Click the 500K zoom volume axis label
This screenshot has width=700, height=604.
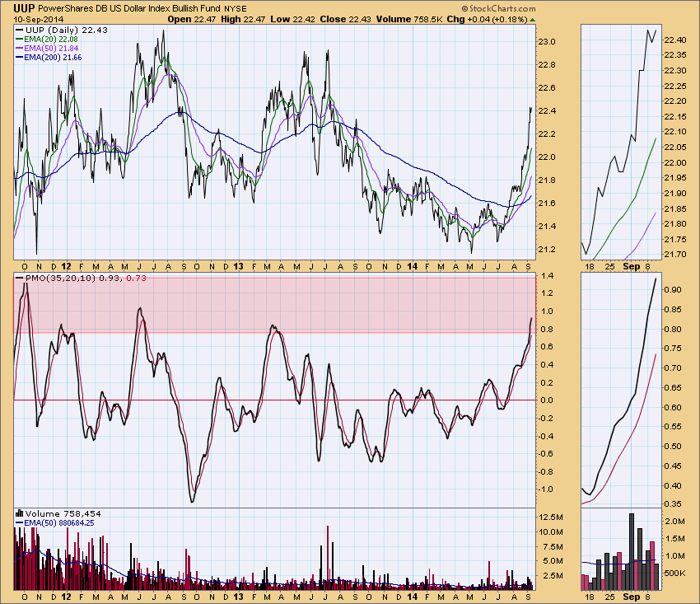pyautogui.click(x=674, y=574)
